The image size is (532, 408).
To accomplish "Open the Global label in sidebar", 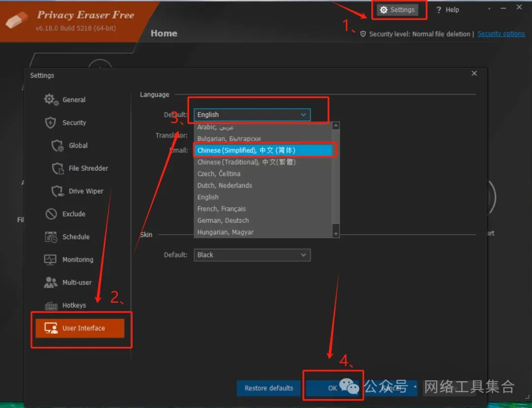I will 78,145.
